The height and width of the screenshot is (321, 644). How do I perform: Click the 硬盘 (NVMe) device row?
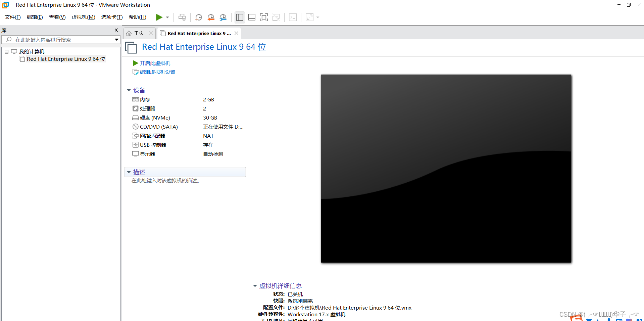(x=188, y=118)
